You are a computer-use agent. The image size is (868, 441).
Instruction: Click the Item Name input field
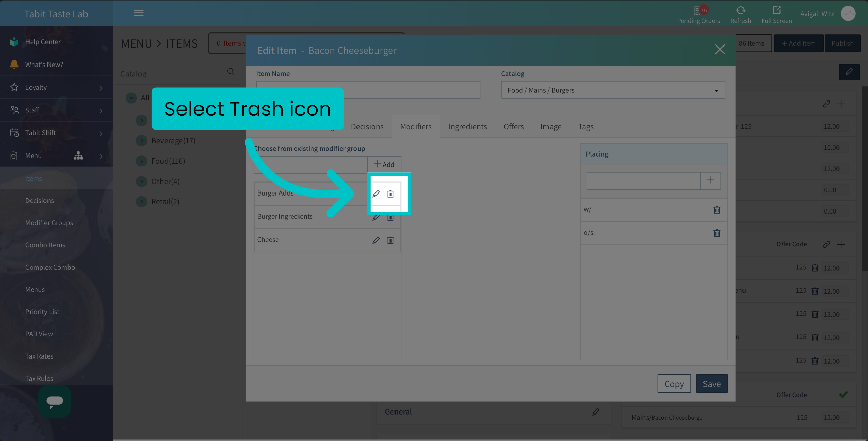click(x=368, y=90)
